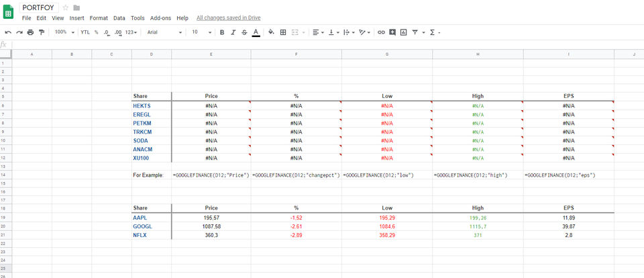Viewport: 644px width, 278px height.
Task: Open the Format menu
Action: point(99,18)
